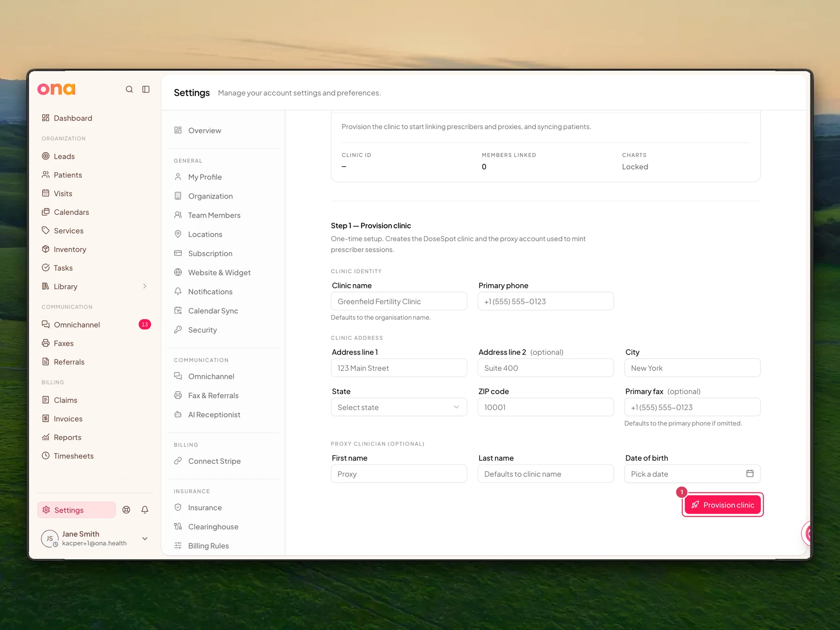Open the Date of birth picker
Viewport: 840px width, 630px height.
pyautogui.click(x=692, y=474)
